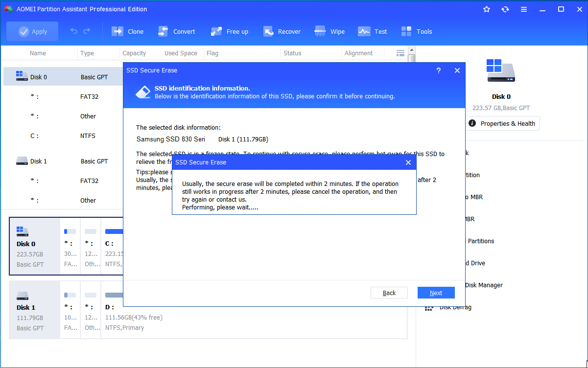588x368 pixels.
Task: Click the eraser icon in dialog header
Action: (142, 92)
